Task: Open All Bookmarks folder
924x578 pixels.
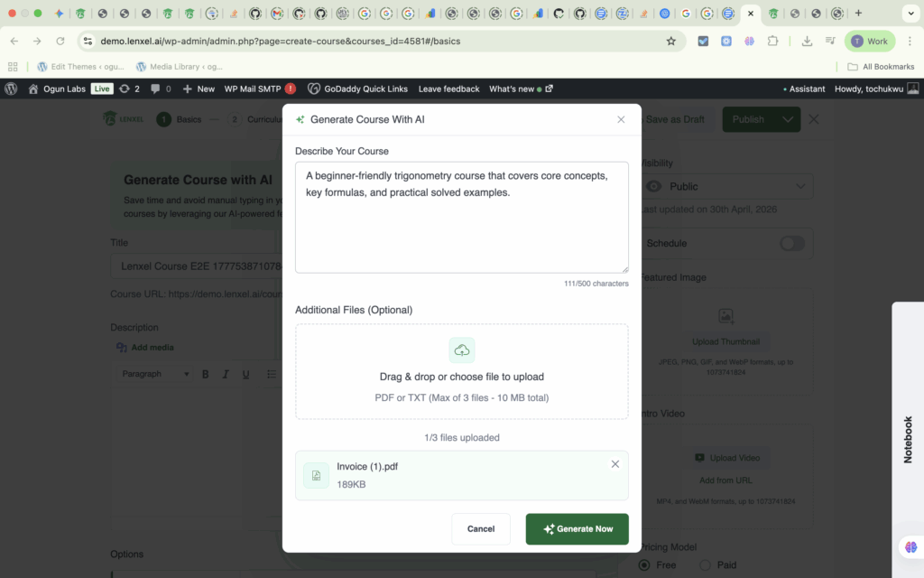Action: click(x=881, y=67)
